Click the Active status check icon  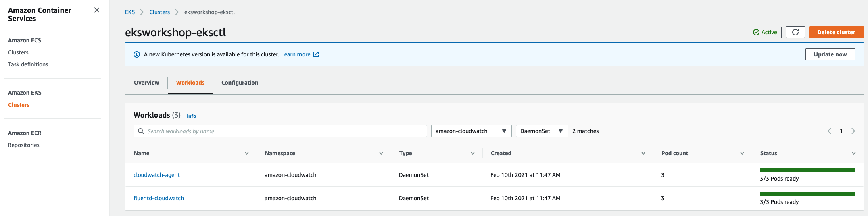[756, 32]
